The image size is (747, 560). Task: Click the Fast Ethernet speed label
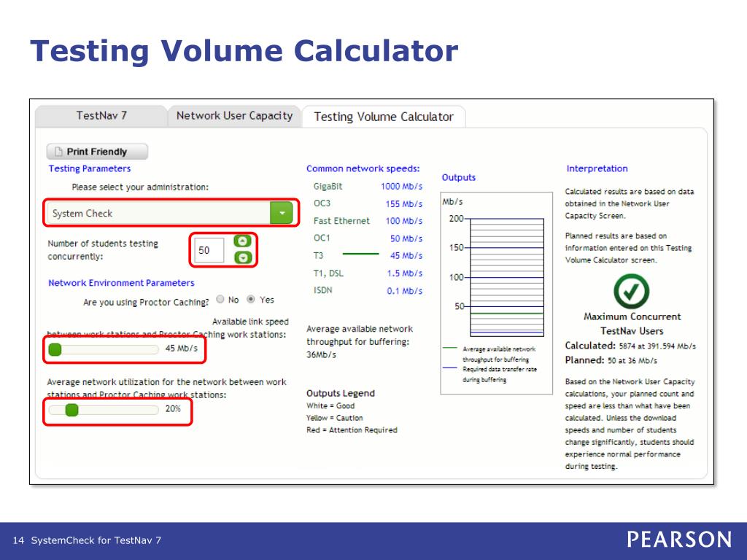coord(341,221)
